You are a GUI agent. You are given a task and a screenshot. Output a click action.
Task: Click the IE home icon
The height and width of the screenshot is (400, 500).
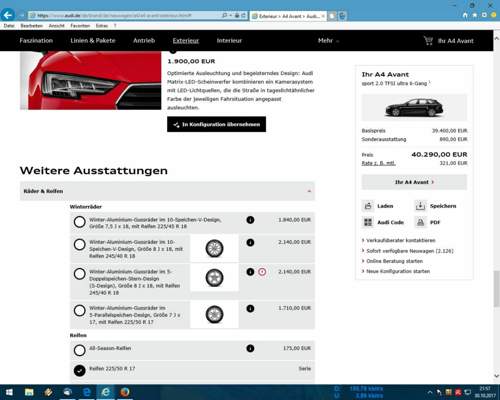pyautogui.click(x=465, y=15)
